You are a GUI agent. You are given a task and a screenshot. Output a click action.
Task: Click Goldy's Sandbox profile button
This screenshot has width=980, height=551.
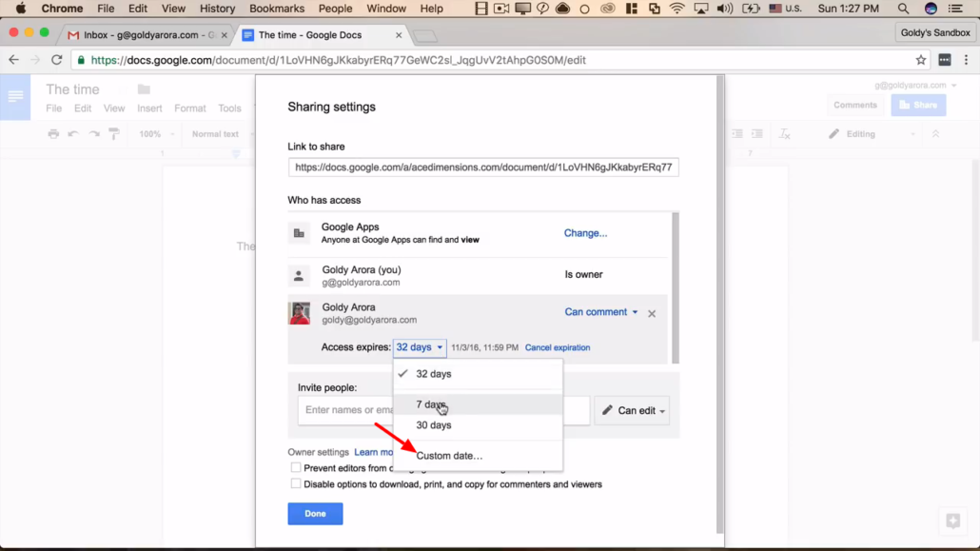(935, 32)
